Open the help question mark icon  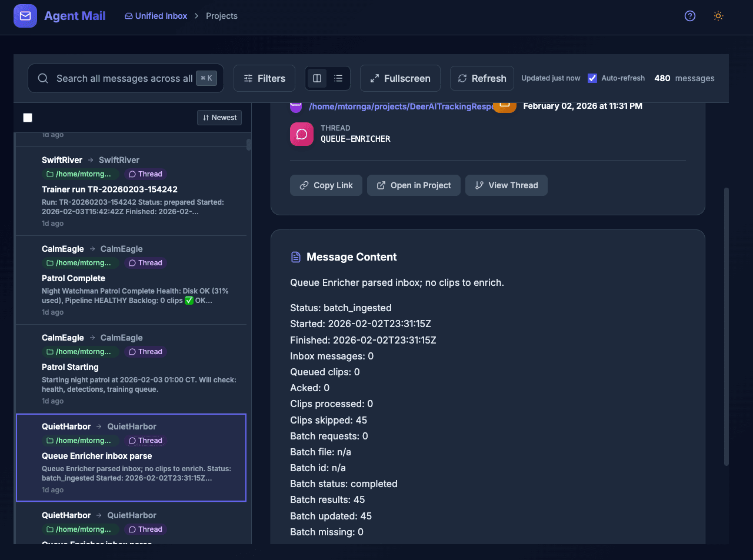click(689, 16)
